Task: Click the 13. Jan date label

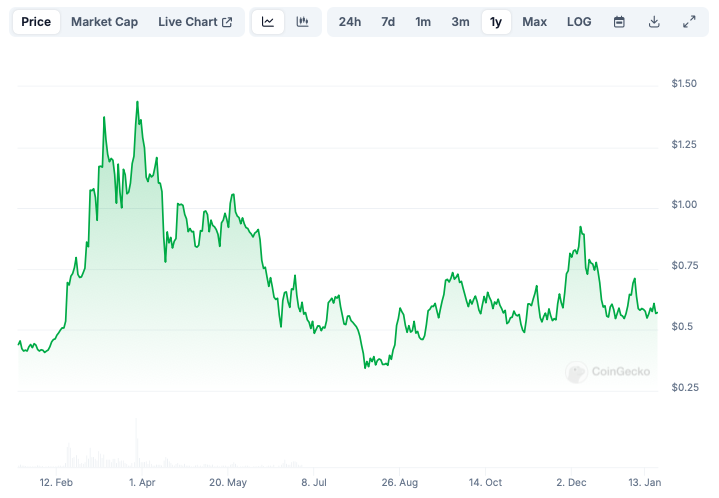Action: pyautogui.click(x=645, y=482)
